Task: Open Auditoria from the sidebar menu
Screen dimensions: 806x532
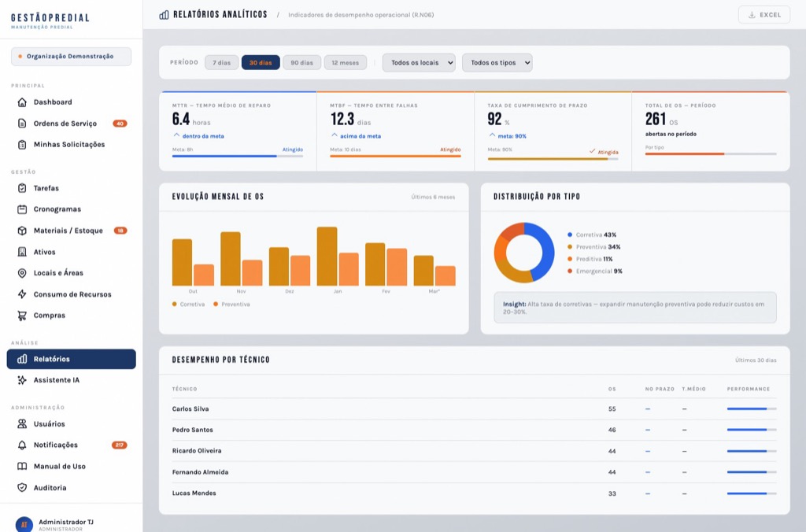Action: [50, 488]
